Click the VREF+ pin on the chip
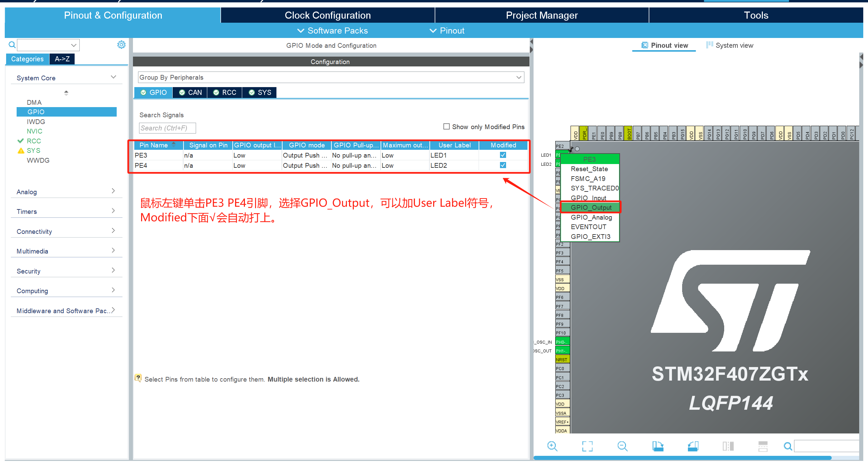Viewport: 868px width, 466px height. tap(562, 422)
